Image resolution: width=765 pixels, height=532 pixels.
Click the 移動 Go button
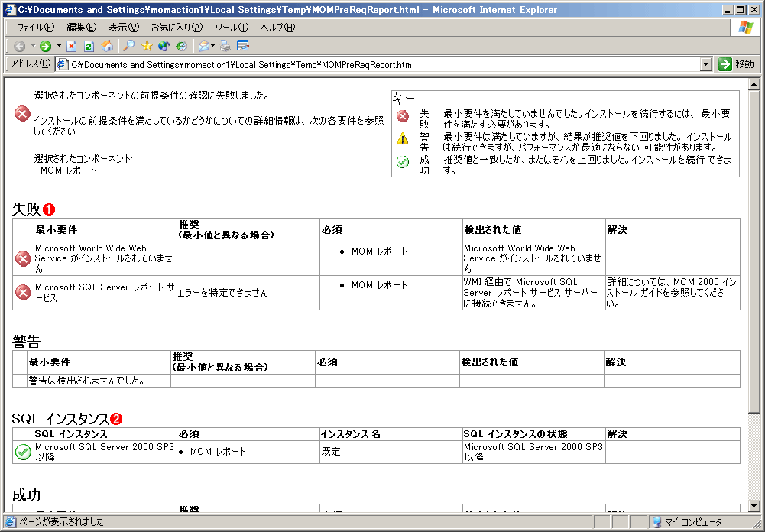[x=737, y=64]
